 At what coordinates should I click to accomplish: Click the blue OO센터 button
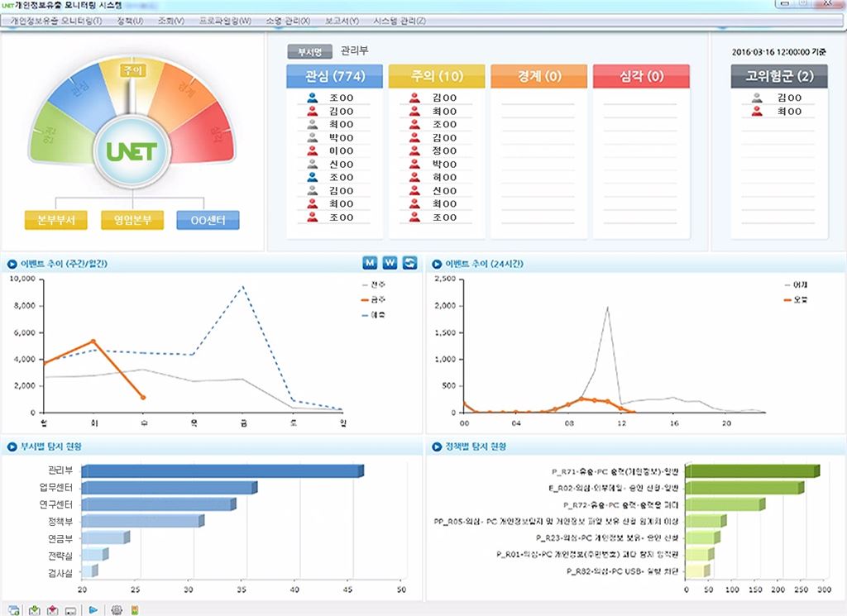click(208, 220)
